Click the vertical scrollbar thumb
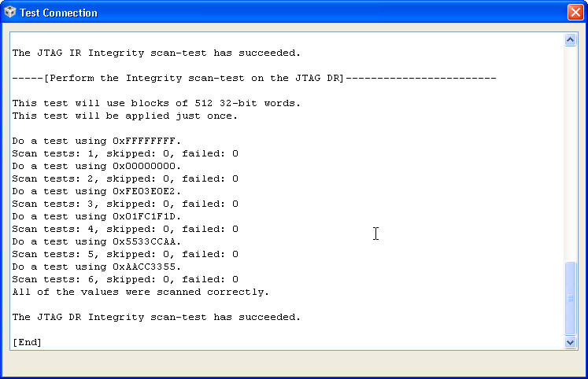Screen dimensions: 588x379 pyautogui.click(x=571, y=299)
